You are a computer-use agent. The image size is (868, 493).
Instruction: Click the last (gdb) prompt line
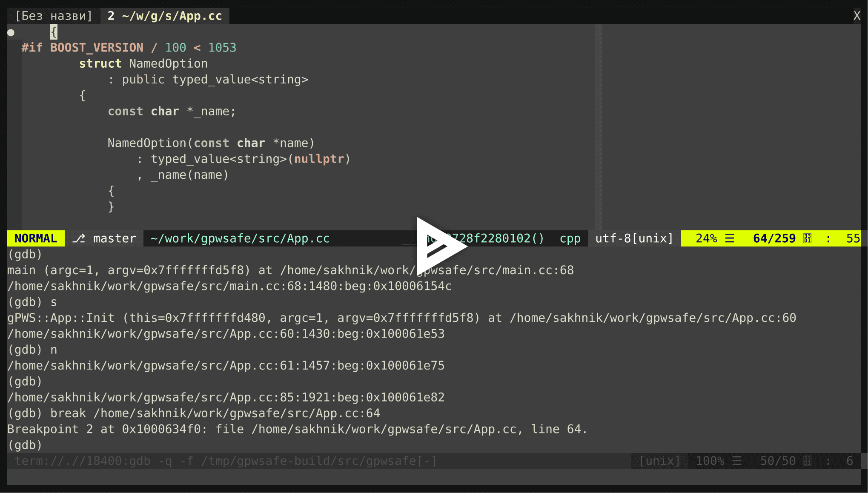click(x=25, y=445)
